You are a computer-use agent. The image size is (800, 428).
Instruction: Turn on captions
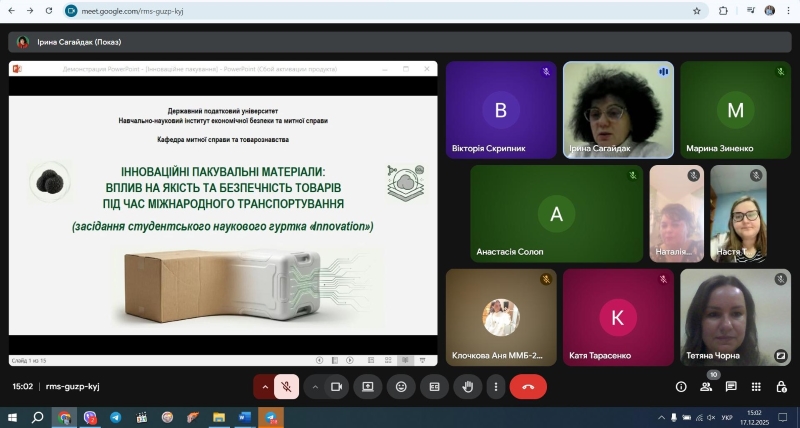[434, 387]
